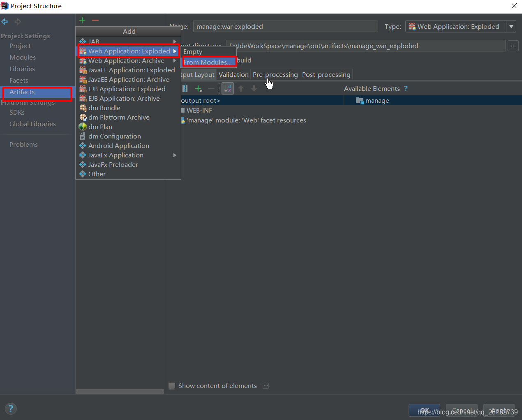Browse output directory with ellipsis button

tap(513, 46)
